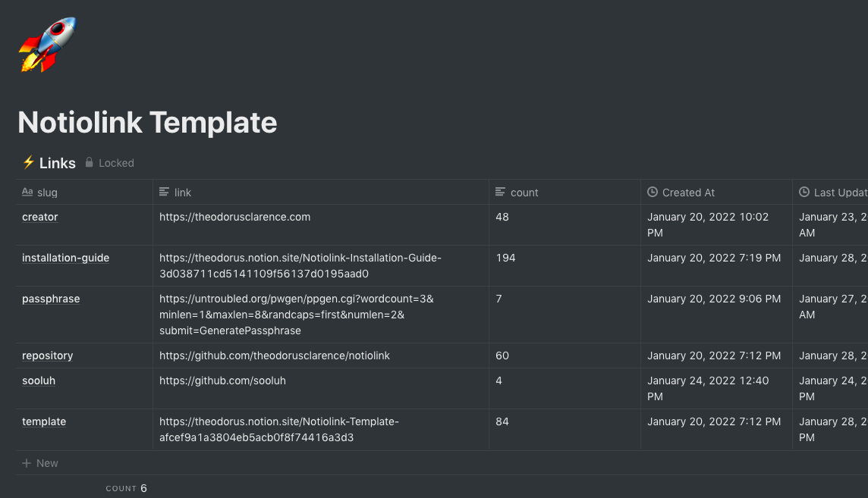Click the Created At clock icon

click(x=653, y=193)
